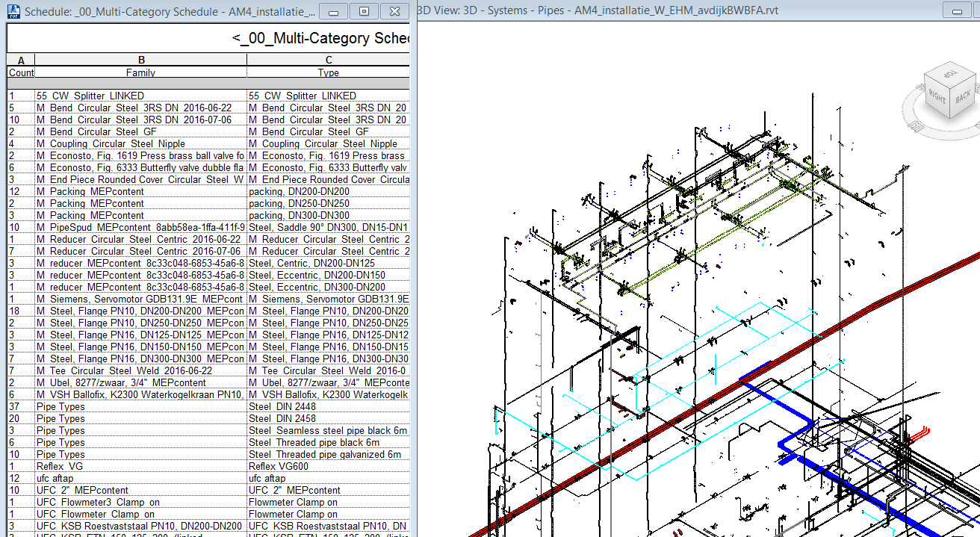Select Type cell packing, DN300-DN300
This screenshot has height=537, width=980.
[329, 215]
